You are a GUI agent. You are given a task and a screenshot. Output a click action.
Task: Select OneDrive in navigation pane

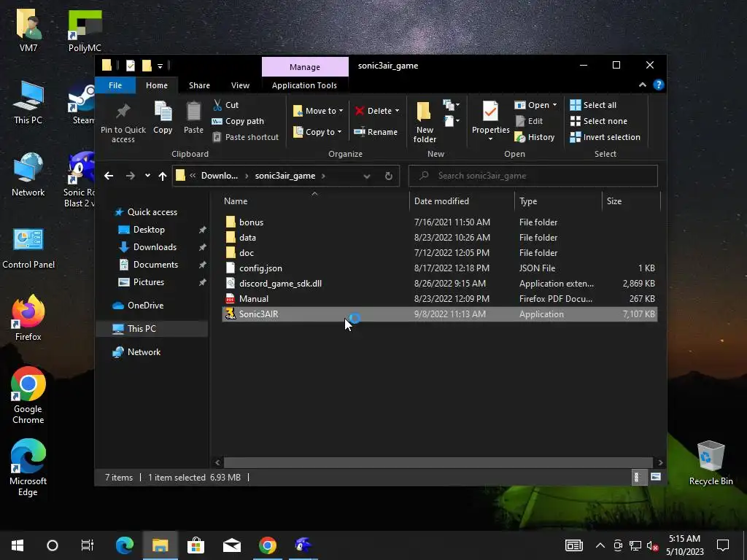(145, 306)
